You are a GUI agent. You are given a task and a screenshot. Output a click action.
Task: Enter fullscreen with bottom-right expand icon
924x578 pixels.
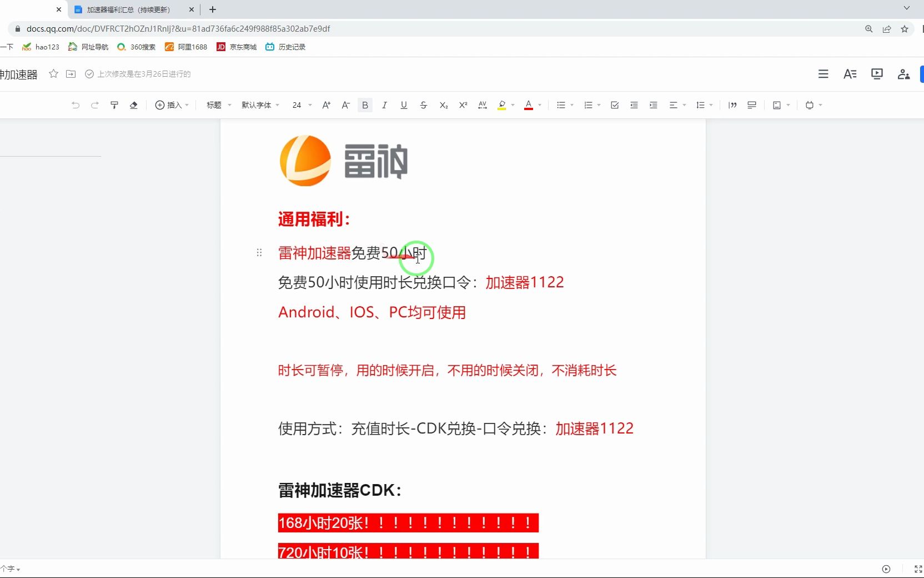918,569
